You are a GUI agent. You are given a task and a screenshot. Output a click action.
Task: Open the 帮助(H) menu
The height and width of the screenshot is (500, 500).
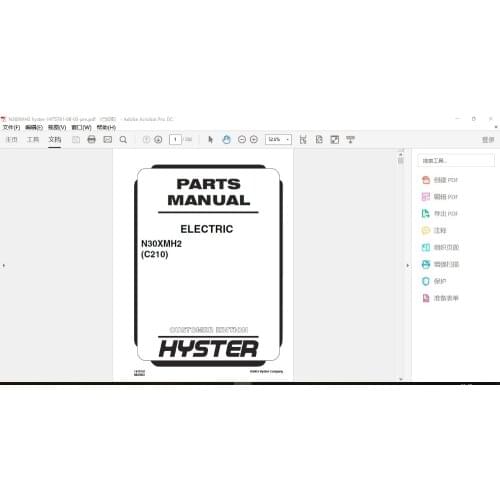click(106, 127)
